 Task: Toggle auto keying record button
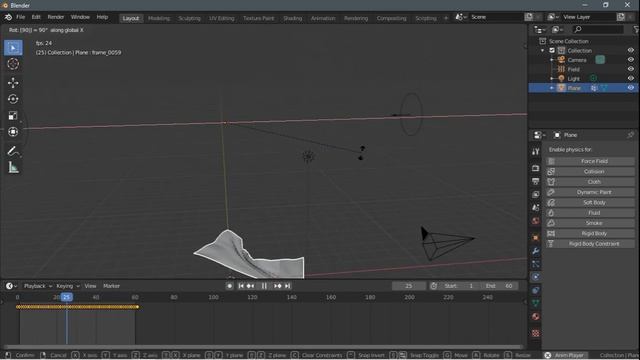[229, 286]
